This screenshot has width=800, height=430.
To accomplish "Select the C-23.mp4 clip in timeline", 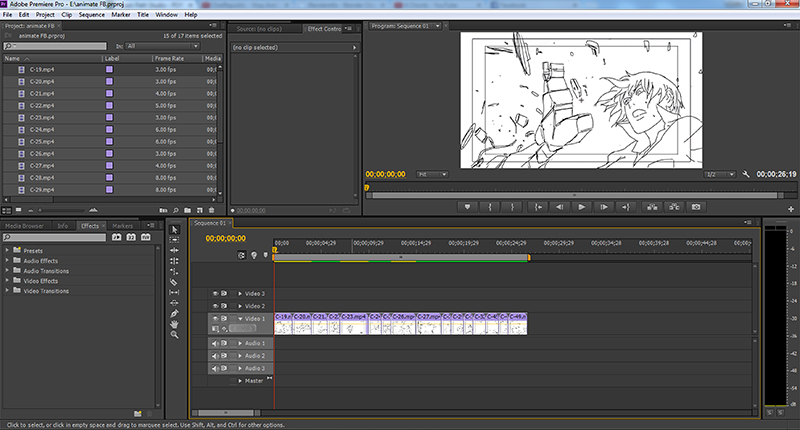I will 354,324.
